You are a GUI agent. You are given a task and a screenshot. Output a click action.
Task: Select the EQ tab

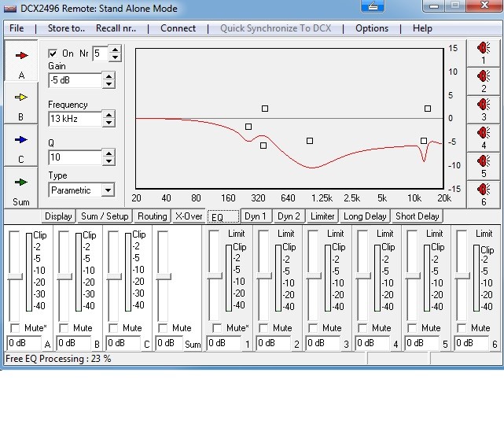(x=223, y=217)
